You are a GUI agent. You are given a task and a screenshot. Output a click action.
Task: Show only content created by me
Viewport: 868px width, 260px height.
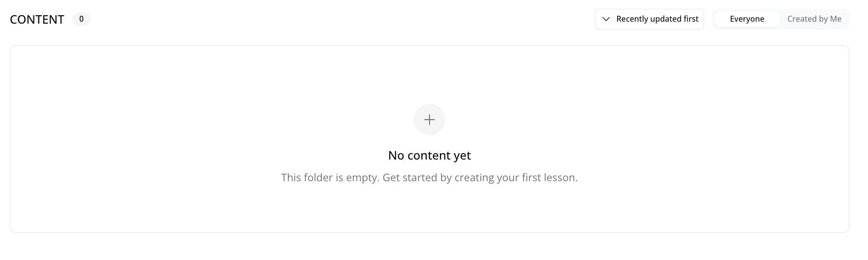click(x=814, y=19)
